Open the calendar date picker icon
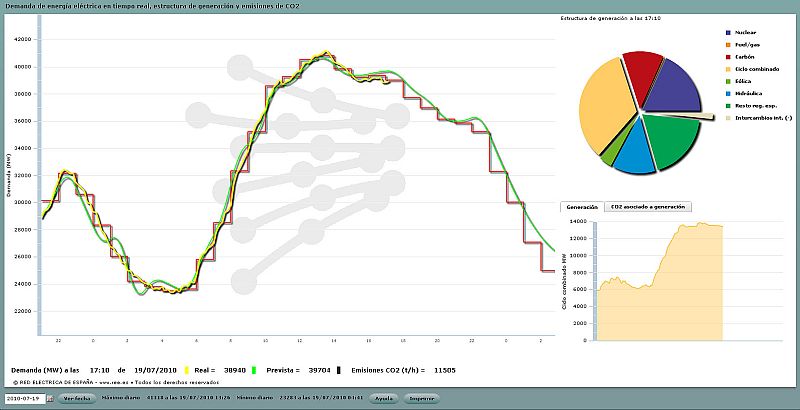Image resolution: width=800 pixels, height=410 pixels. tap(49, 398)
